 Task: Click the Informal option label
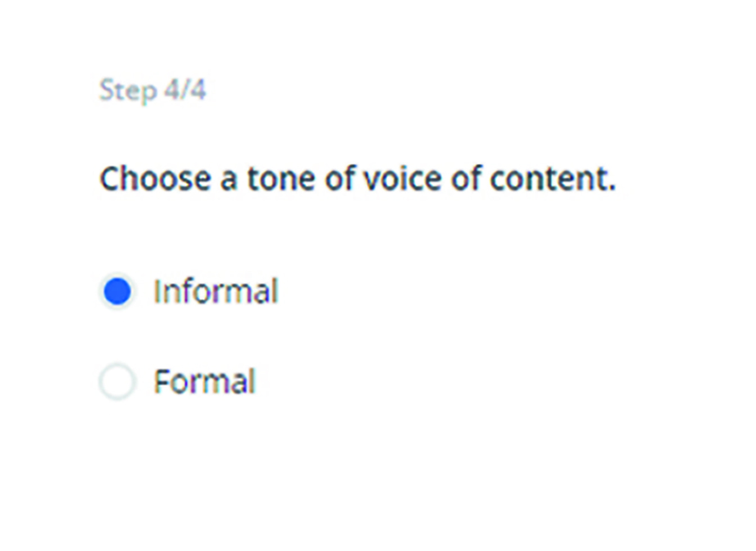click(x=215, y=292)
